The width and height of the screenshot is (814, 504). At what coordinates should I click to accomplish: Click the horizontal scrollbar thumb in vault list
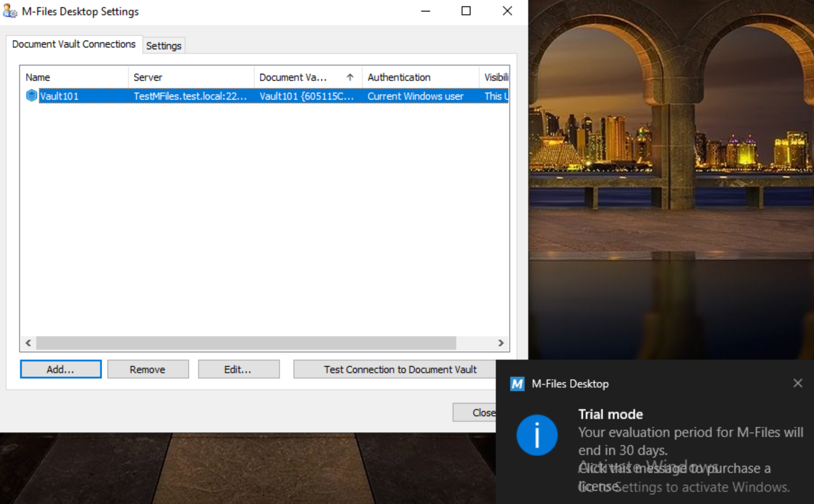pyautogui.click(x=246, y=343)
